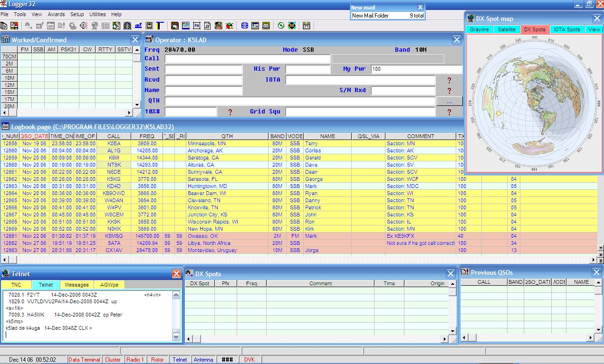Open the Setup menu
The image size is (604, 364).
pyautogui.click(x=77, y=14)
